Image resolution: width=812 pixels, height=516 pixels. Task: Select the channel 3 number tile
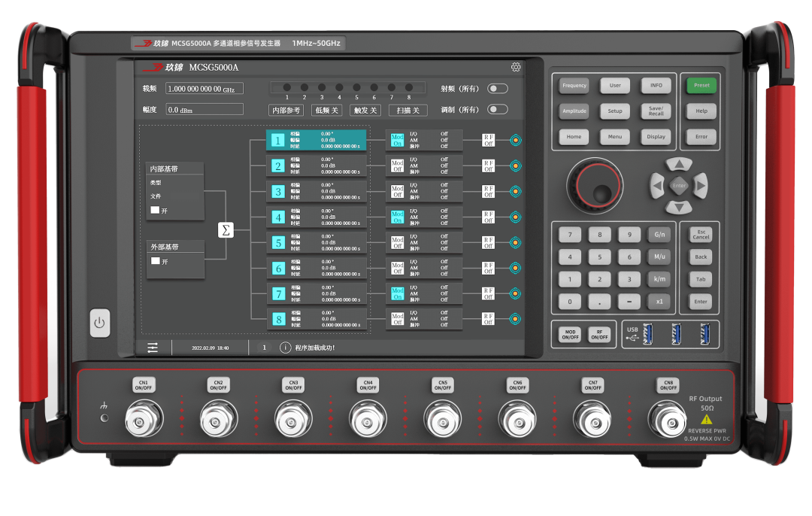(x=278, y=192)
